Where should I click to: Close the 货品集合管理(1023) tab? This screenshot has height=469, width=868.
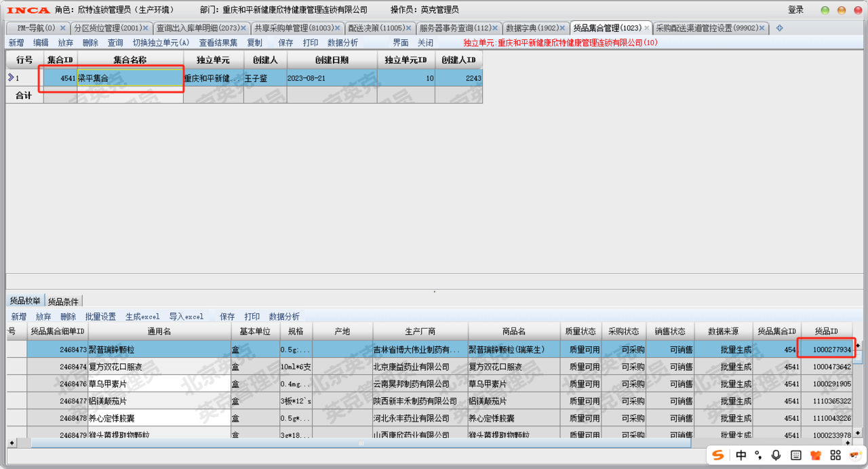646,28
